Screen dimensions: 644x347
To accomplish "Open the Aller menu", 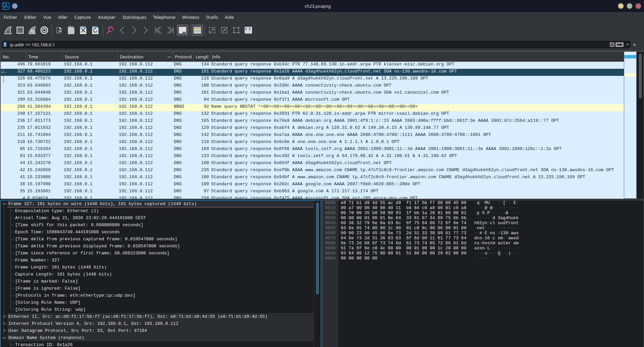I will pyautogui.click(x=63, y=17).
